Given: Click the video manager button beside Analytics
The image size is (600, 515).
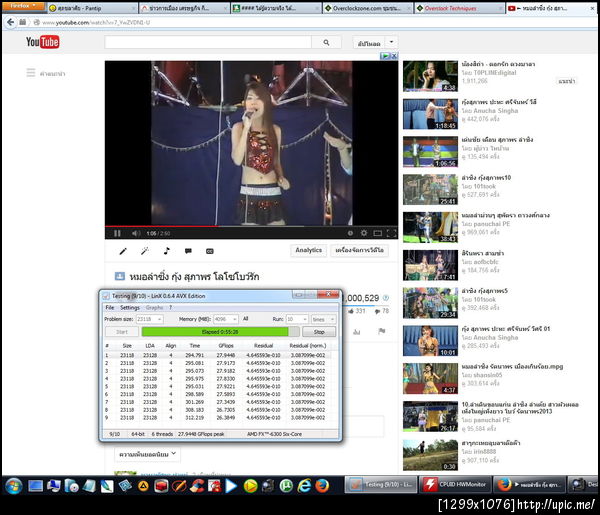Looking at the screenshot, I should [x=359, y=250].
